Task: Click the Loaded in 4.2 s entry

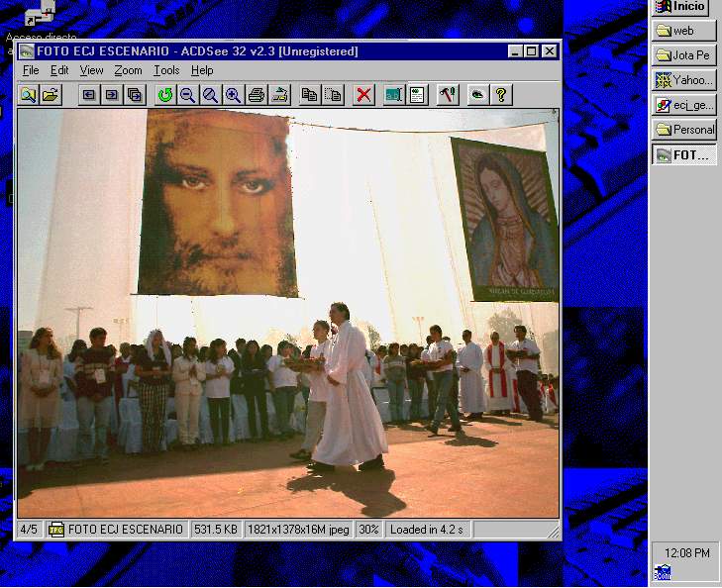Action: click(x=427, y=530)
